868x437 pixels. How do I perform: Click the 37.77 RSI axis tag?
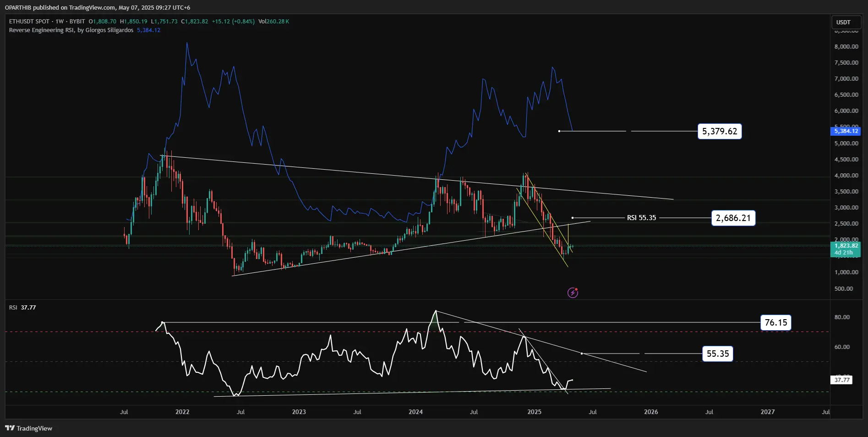click(x=841, y=380)
